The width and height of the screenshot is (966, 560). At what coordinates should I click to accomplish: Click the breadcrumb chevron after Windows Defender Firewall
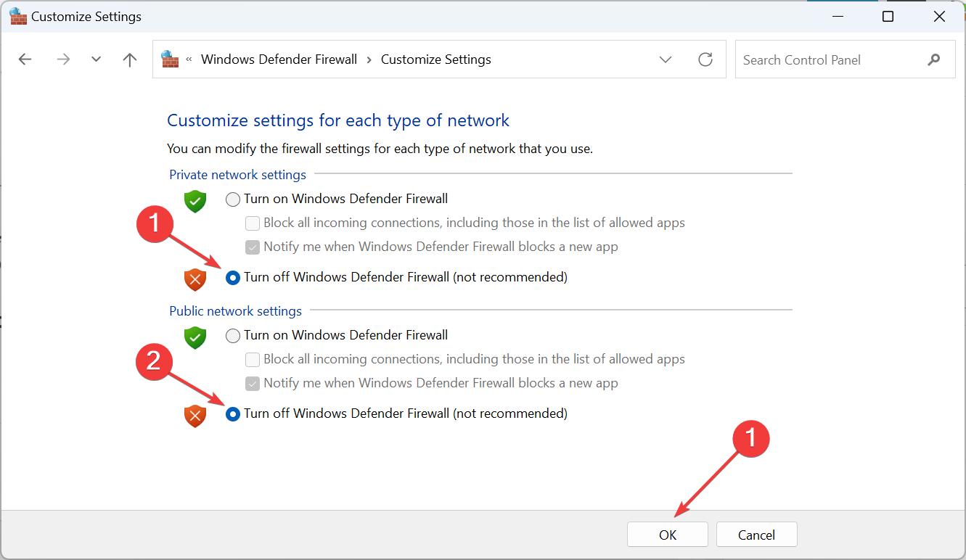point(369,59)
